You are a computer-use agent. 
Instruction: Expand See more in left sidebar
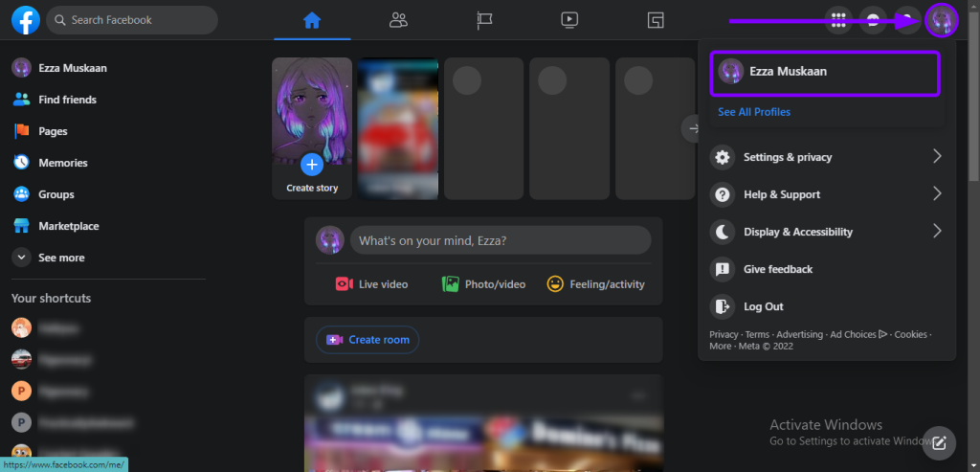point(60,258)
